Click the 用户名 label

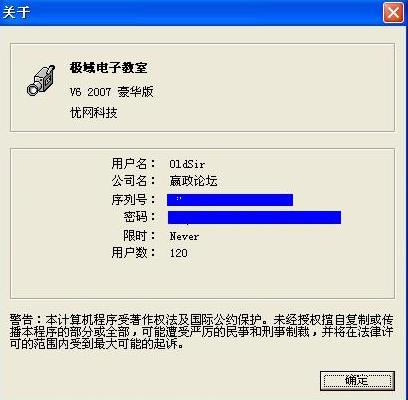[x=133, y=164]
